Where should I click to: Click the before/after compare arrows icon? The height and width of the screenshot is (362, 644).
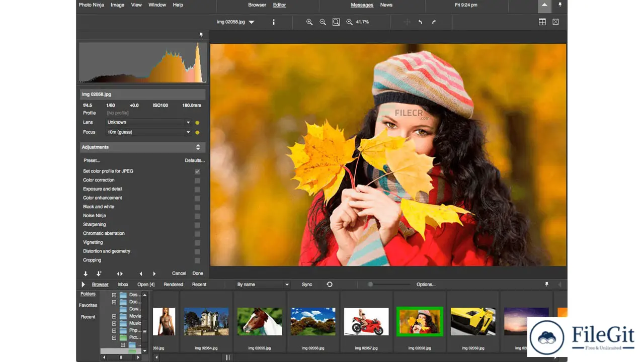[120, 274]
